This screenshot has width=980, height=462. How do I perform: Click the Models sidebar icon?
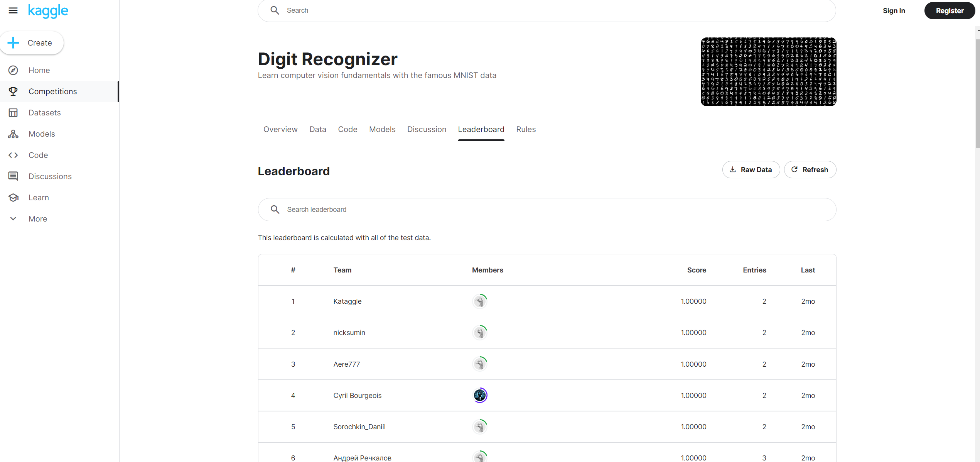click(13, 134)
